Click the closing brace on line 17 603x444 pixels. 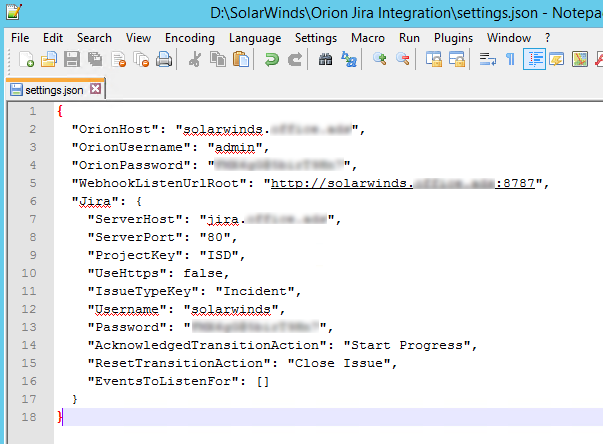click(75, 399)
